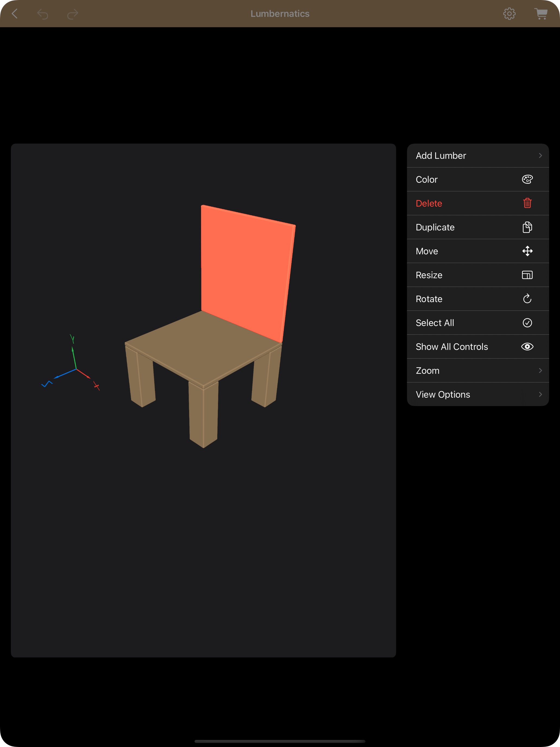Click the Move four-arrows icon
Screen dimensions: 560x747
coord(527,251)
